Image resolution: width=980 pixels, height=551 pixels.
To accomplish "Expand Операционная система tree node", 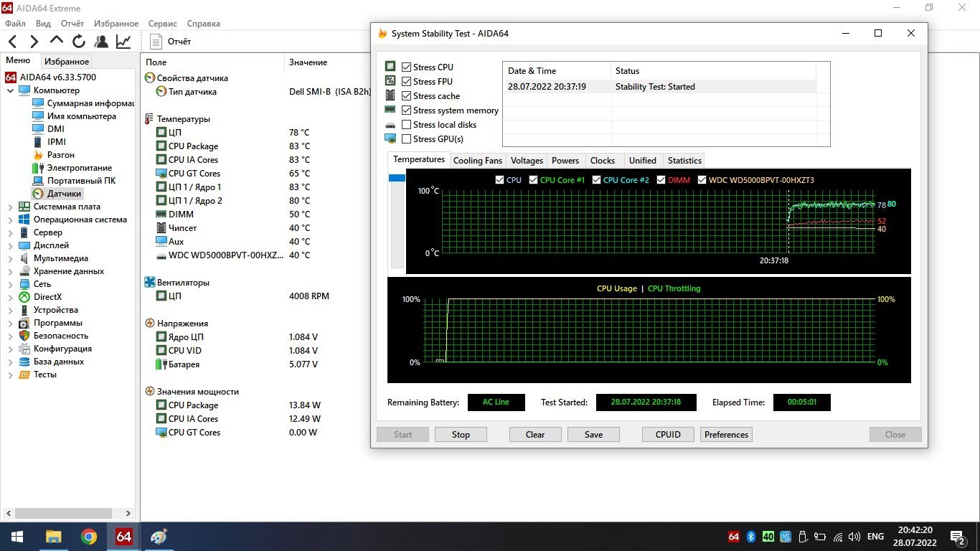I will pos(10,220).
